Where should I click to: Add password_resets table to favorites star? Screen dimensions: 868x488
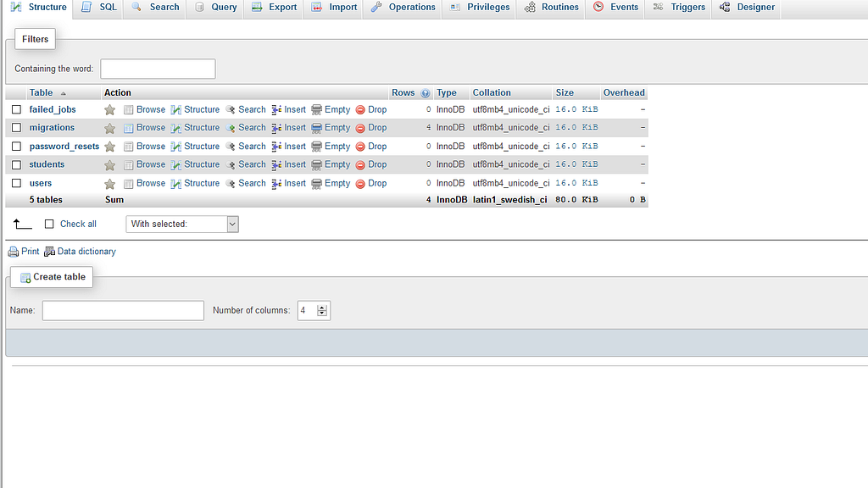point(109,147)
